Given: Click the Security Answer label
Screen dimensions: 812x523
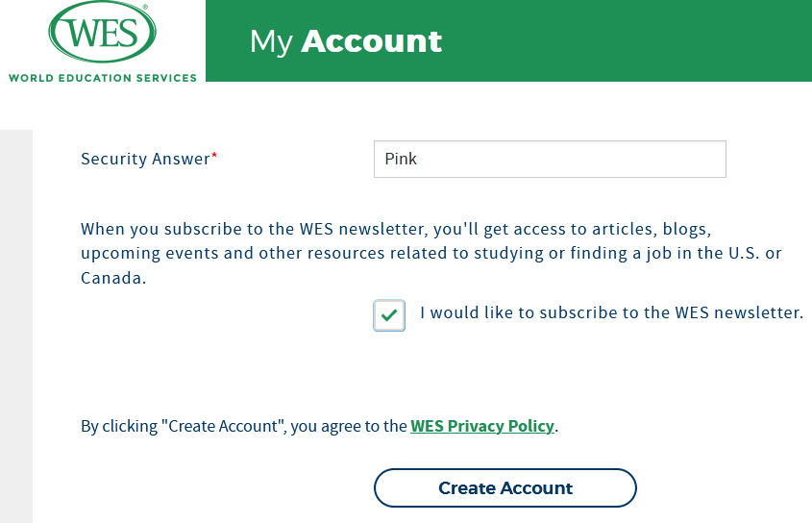Looking at the screenshot, I should click(145, 160).
